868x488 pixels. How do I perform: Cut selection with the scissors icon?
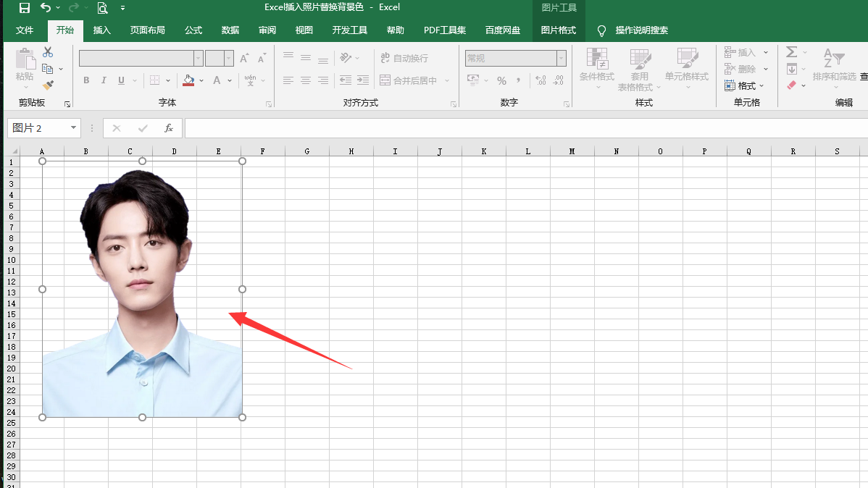[48, 52]
